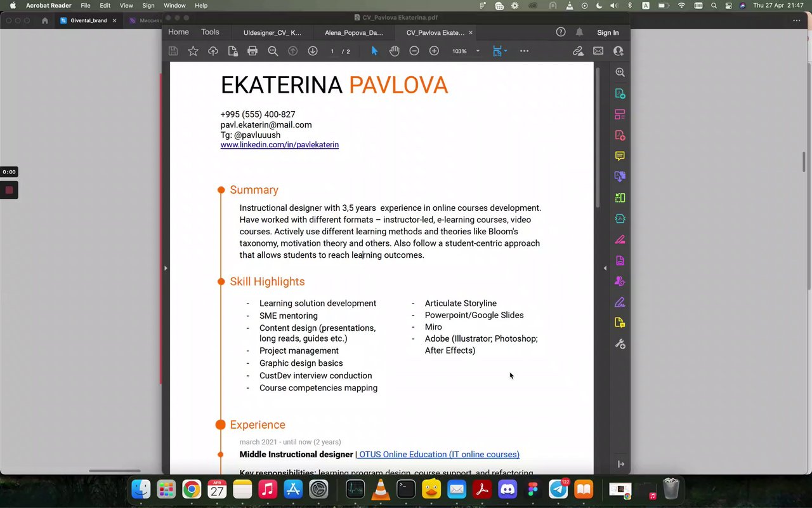Open the Fill & Sign pen tool

tap(620, 302)
